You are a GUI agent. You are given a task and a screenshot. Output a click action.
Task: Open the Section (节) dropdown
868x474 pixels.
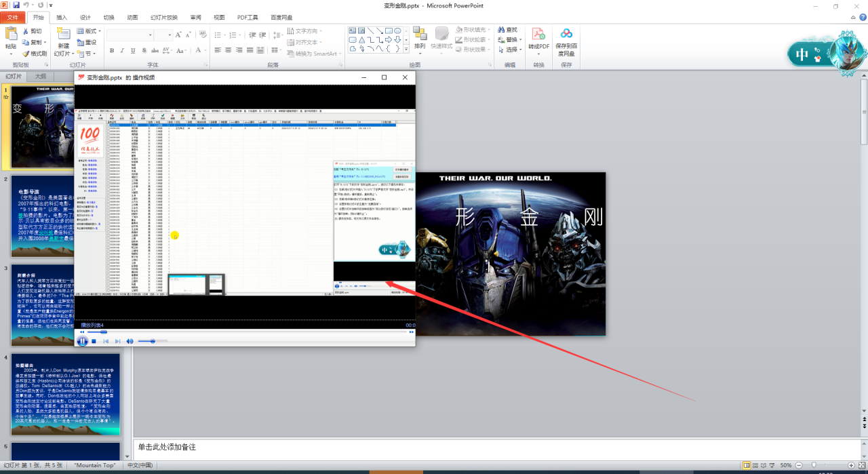85,53
